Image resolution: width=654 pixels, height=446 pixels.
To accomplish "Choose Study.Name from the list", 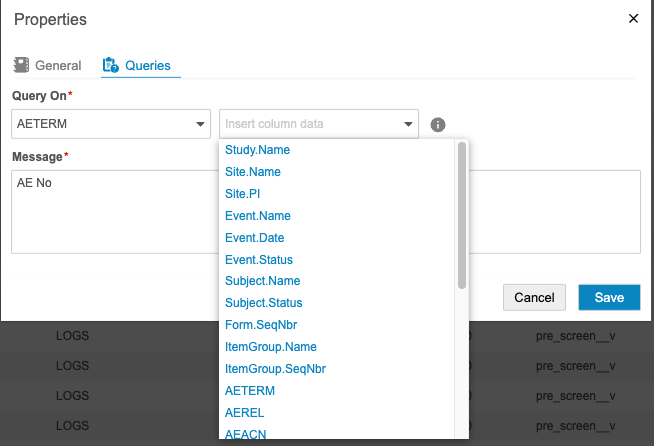I will 258,150.
